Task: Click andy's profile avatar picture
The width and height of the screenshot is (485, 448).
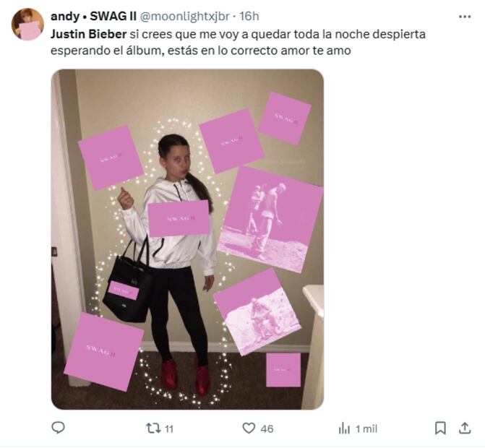Action: [x=27, y=25]
